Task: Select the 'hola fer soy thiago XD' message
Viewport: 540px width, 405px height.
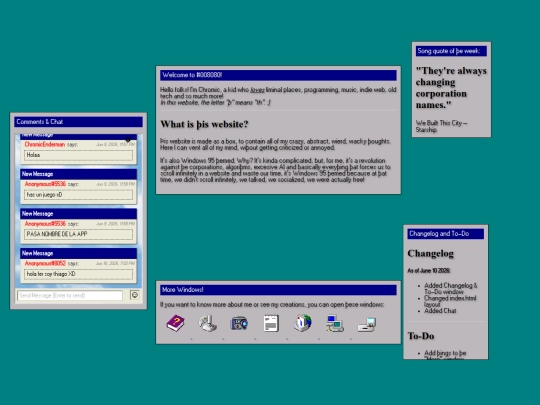Action: 78,274
